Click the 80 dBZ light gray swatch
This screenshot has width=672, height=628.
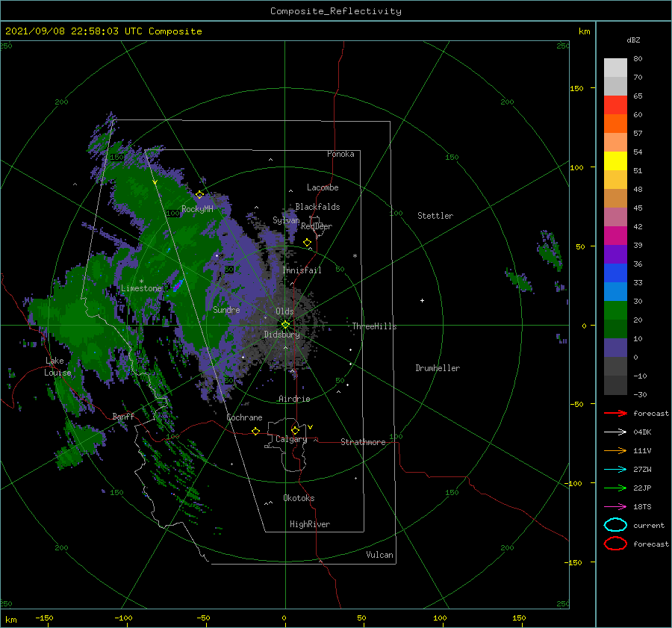pyautogui.click(x=615, y=67)
